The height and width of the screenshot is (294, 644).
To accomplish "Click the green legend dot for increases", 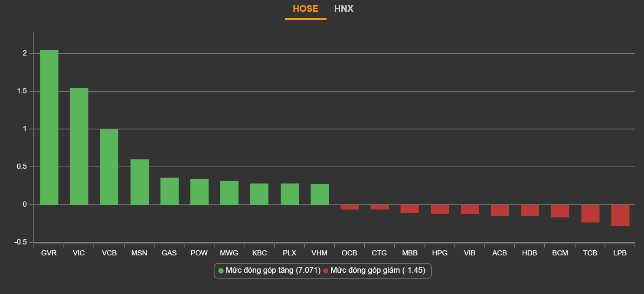I will (x=221, y=271).
